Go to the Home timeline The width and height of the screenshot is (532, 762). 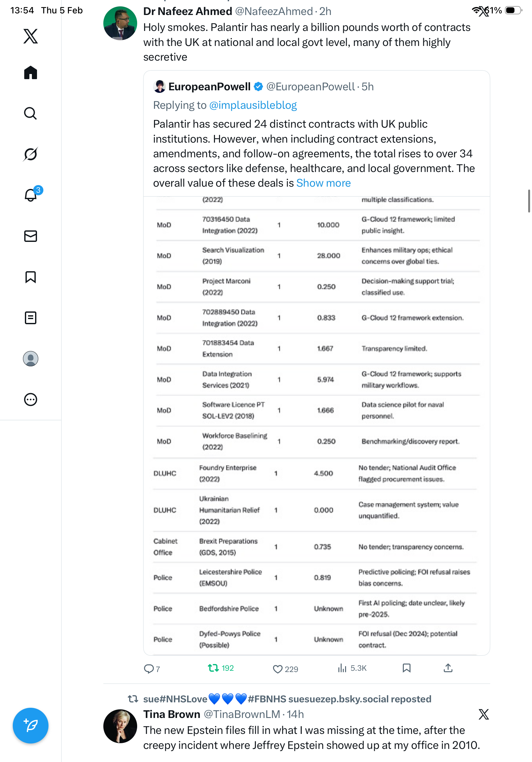[31, 73]
